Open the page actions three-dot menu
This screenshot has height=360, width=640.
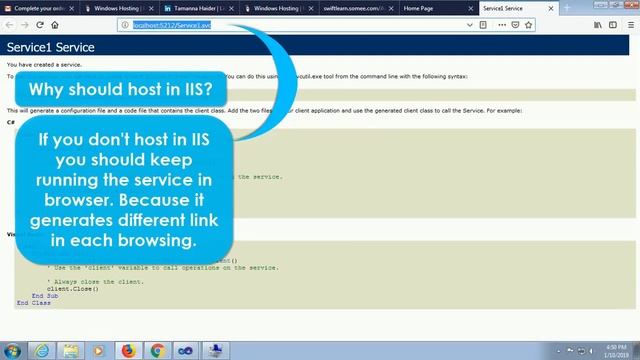click(502, 25)
